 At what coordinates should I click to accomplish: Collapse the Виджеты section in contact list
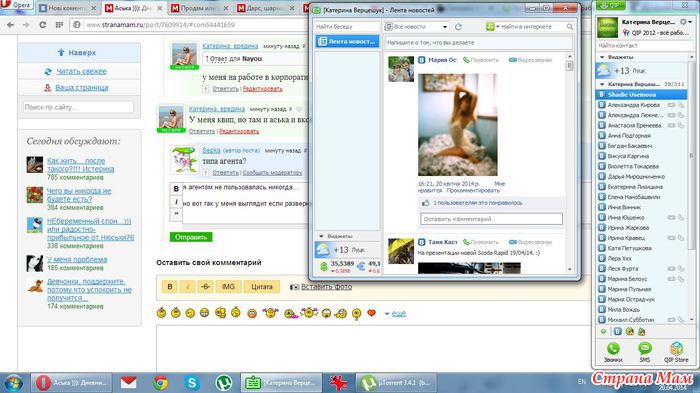[602, 57]
